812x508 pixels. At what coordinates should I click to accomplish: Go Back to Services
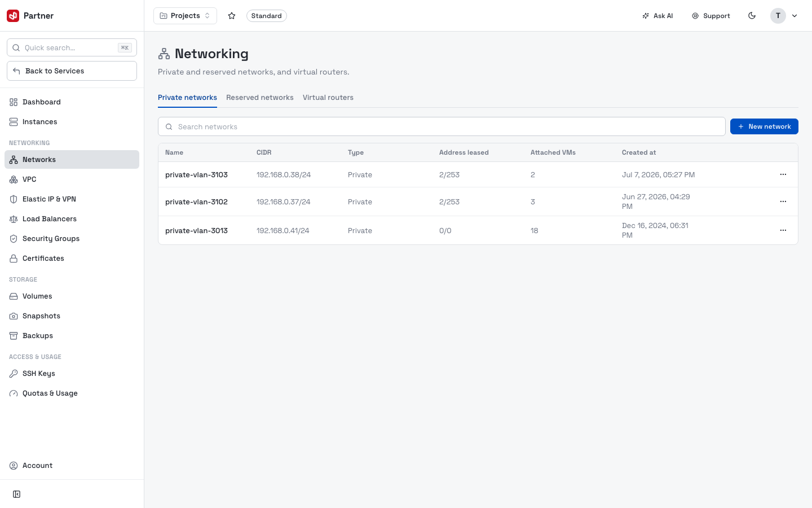(x=72, y=71)
